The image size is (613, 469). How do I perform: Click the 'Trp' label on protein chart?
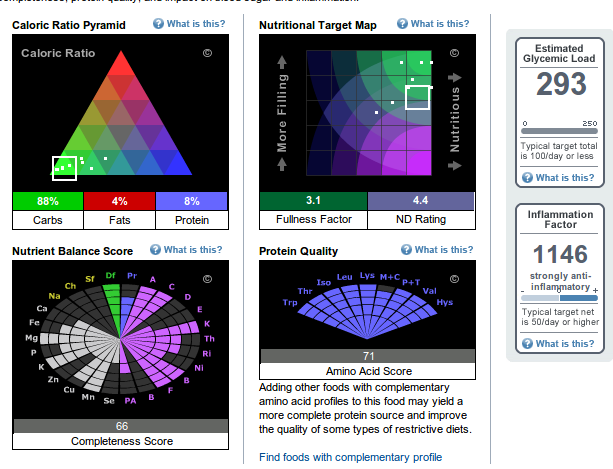pos(290,303)
